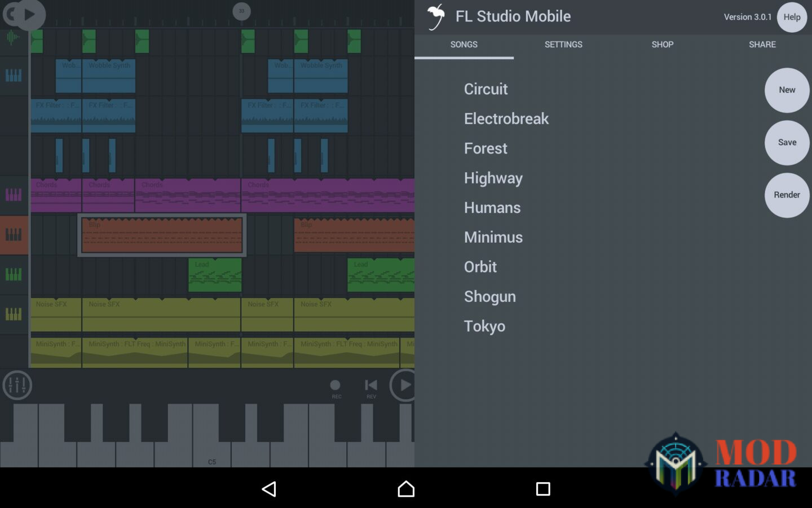Click the FL Studio fruit logo
The width and height of the screenshot is (812, 508).
(x=435, y=16)
